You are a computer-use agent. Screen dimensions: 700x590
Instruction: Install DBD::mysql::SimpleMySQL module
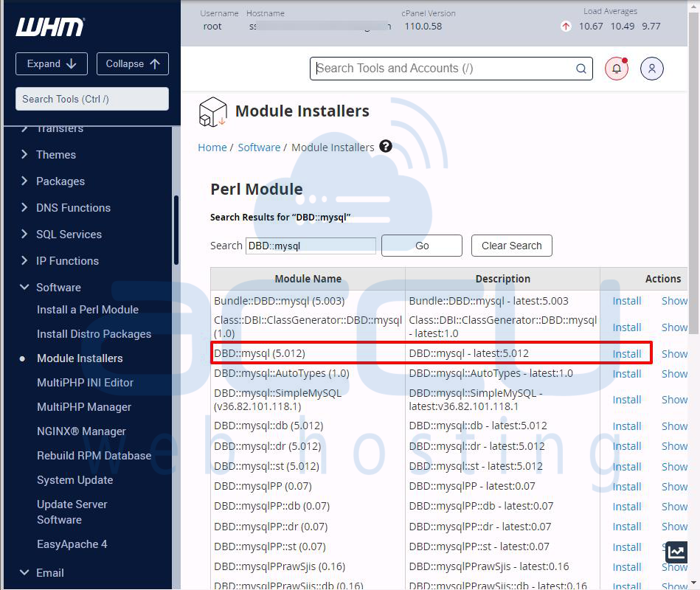(x=627, y=400)
